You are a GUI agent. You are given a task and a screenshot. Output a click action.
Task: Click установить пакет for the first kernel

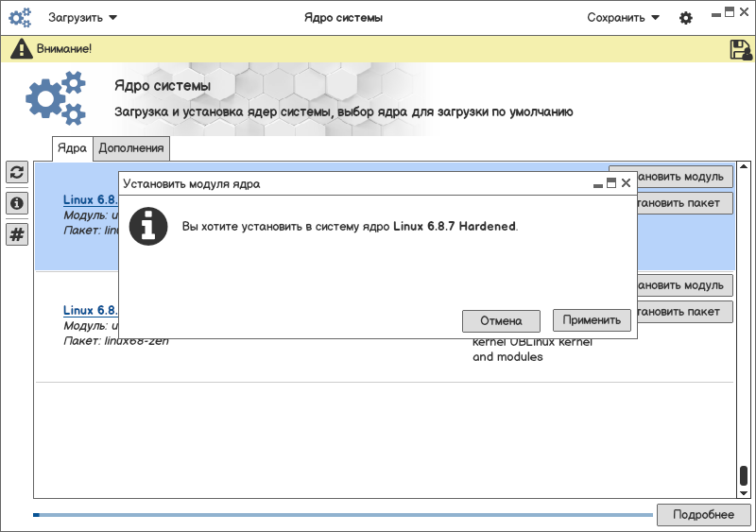click(x=685, y=203)
